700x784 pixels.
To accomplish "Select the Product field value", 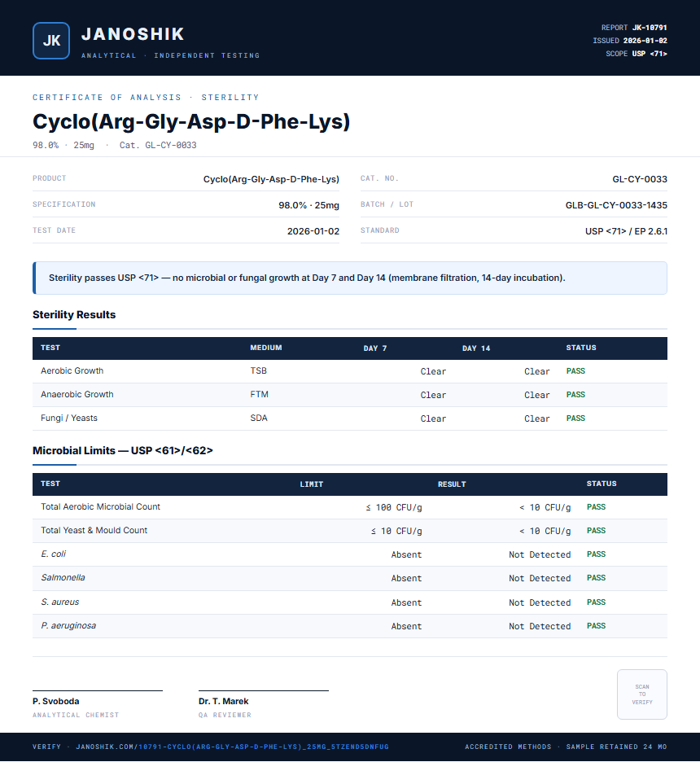I will (271, 179).
